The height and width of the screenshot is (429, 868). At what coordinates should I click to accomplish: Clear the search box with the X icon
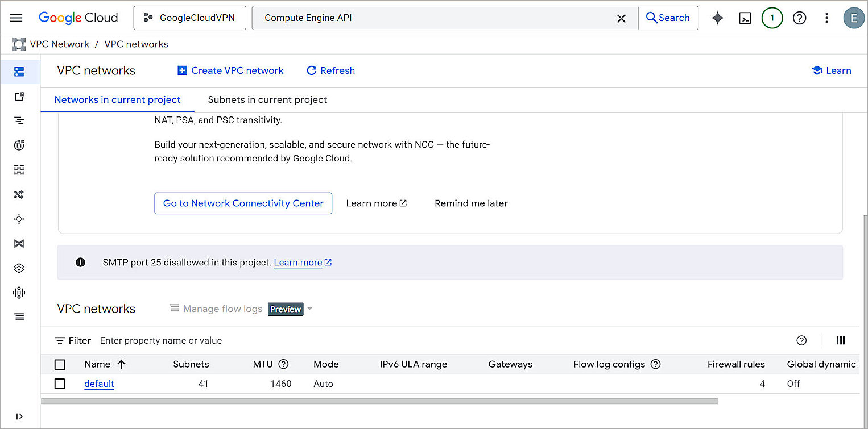tap(621, 18)
